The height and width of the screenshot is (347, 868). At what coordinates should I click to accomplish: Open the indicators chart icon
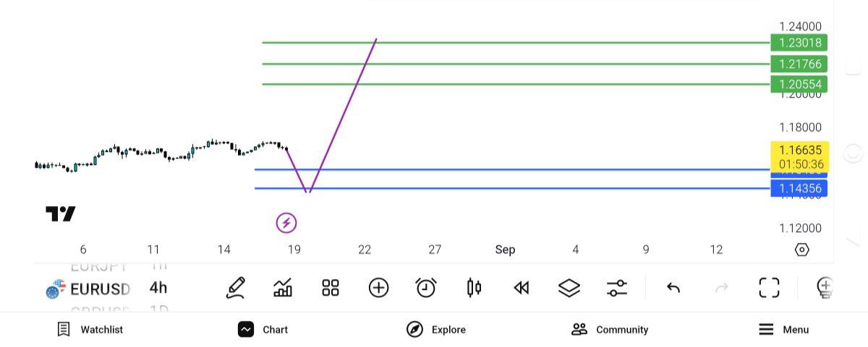pos(283,288)
